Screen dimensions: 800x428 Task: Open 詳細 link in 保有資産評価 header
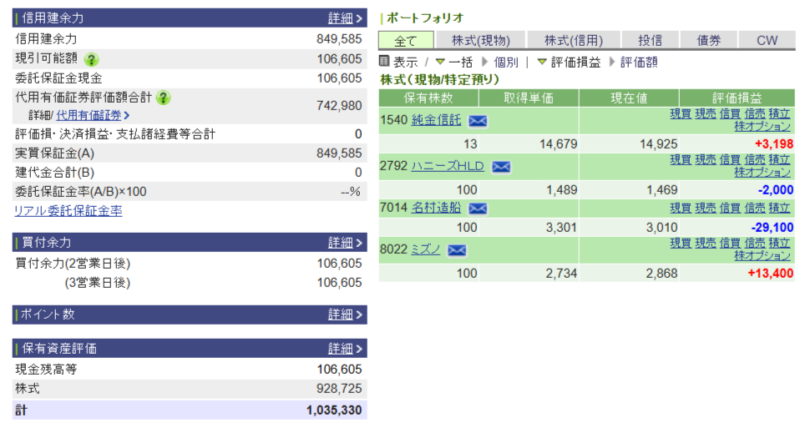tap(345, 349)
